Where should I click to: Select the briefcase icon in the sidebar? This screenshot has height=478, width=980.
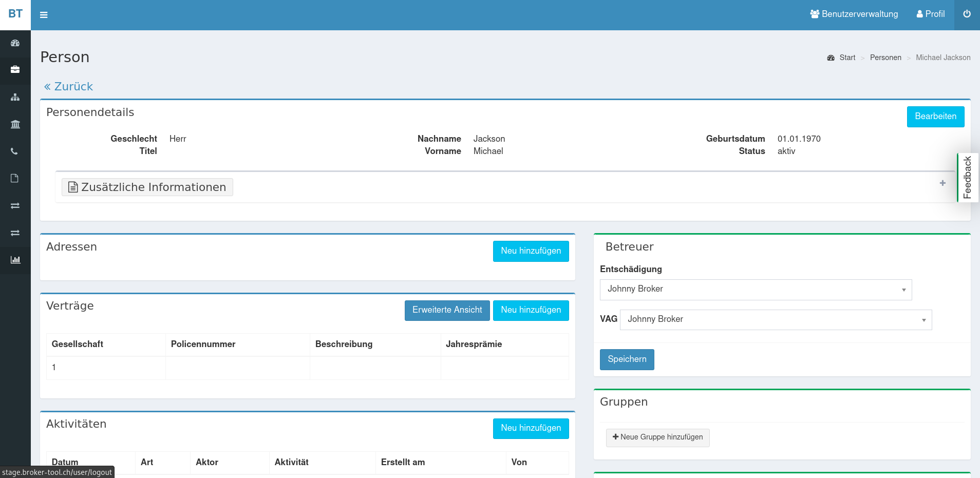coord(15,70)
